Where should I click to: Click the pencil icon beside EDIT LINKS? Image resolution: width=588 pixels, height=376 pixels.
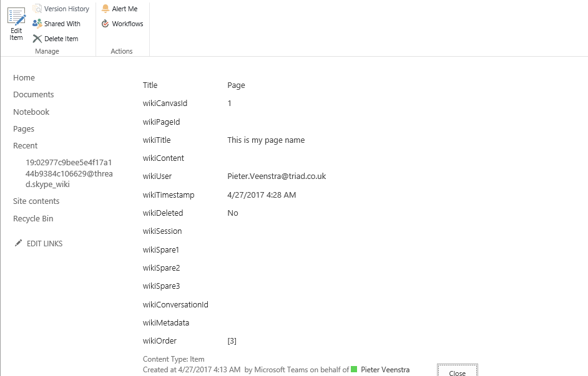18,243
